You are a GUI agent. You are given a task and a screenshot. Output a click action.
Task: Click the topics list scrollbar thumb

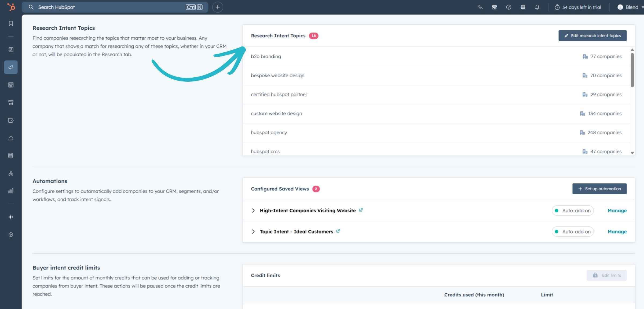tap(632, 70)
